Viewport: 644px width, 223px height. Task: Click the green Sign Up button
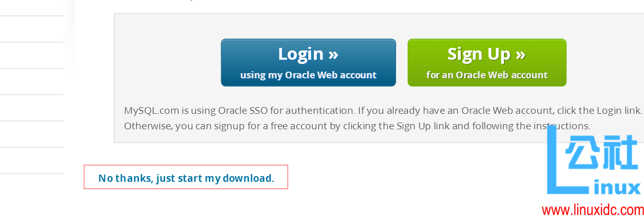pyautogui.click(x=487, y=62)
